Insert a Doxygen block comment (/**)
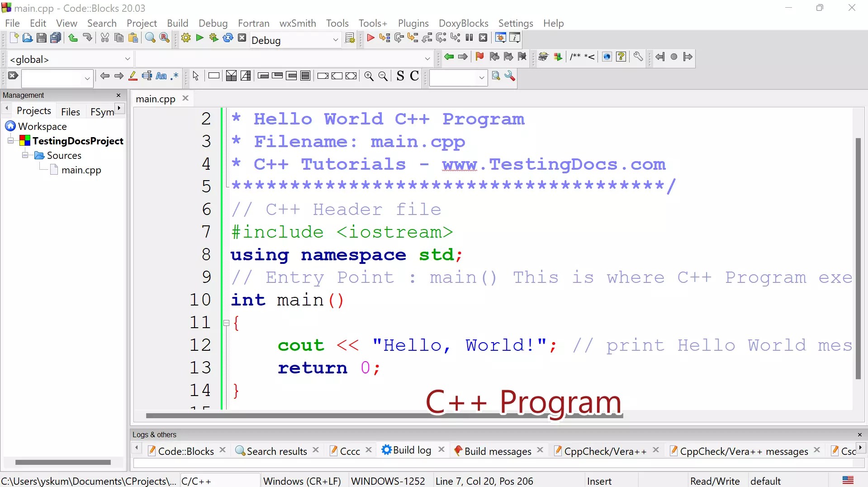This screenshot has height=487, width=868. [x=575, y=57]
